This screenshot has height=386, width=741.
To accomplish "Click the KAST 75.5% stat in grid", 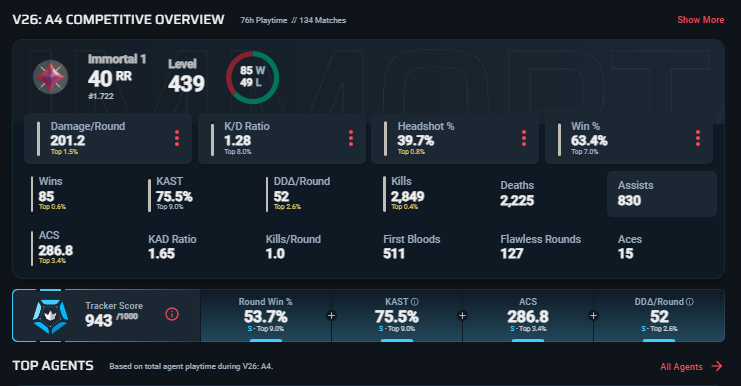I will click(171, 194).
